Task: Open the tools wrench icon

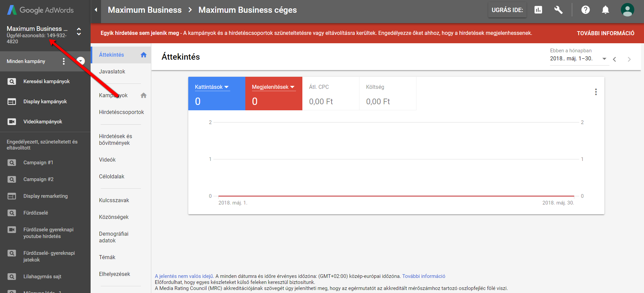Action: [558, 10]
